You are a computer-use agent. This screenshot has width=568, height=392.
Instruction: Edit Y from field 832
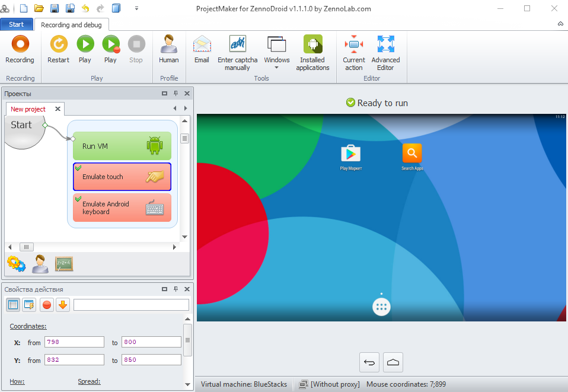(74, 360)
